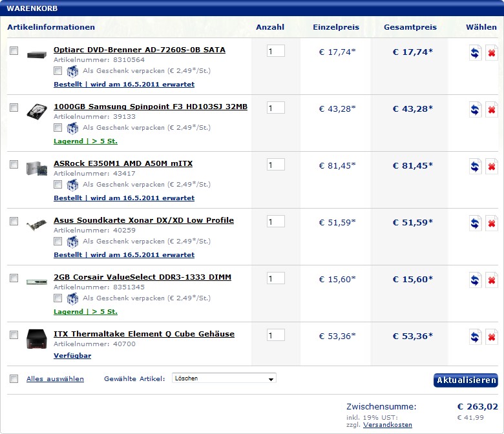Screen dimensions: 504x434
Task: Click refresh icon for Optiarc DVD-Brenner row
Action: click(x=475, y=53)
